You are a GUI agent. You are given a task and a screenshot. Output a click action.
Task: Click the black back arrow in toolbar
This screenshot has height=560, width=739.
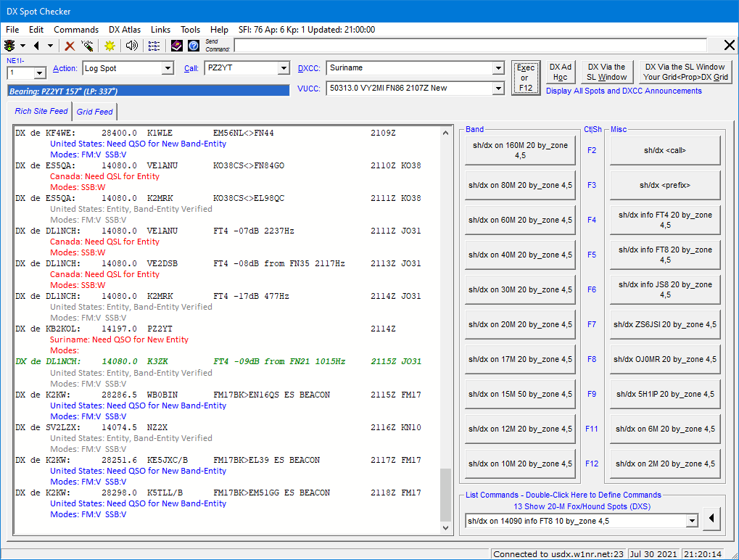pyautogui.click(x=37, y=46)
